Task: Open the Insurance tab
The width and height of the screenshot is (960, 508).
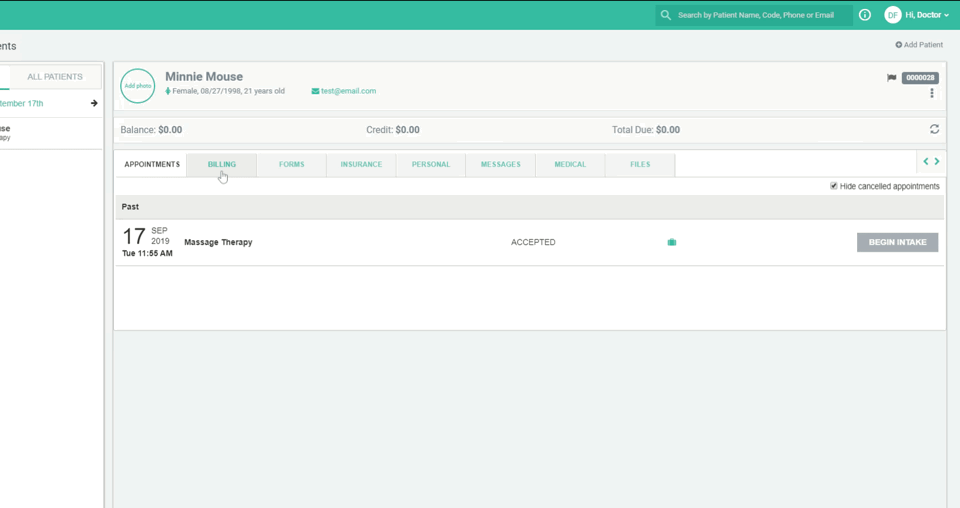Action: 361,164
